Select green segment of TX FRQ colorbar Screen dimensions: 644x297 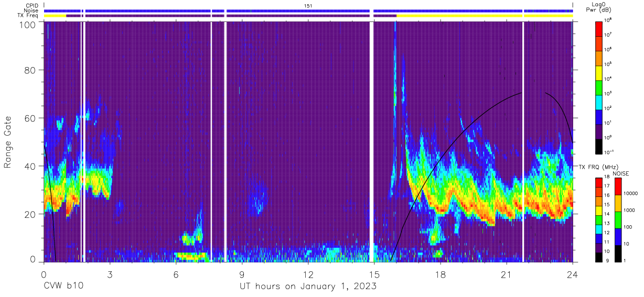tap(599, 220)
